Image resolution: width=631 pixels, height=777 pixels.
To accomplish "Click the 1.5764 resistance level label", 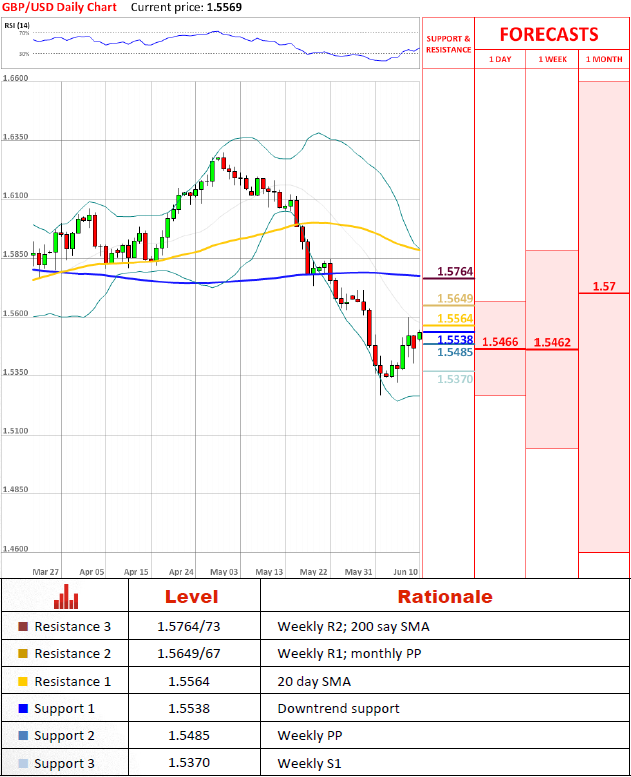I will click(455, 271).
